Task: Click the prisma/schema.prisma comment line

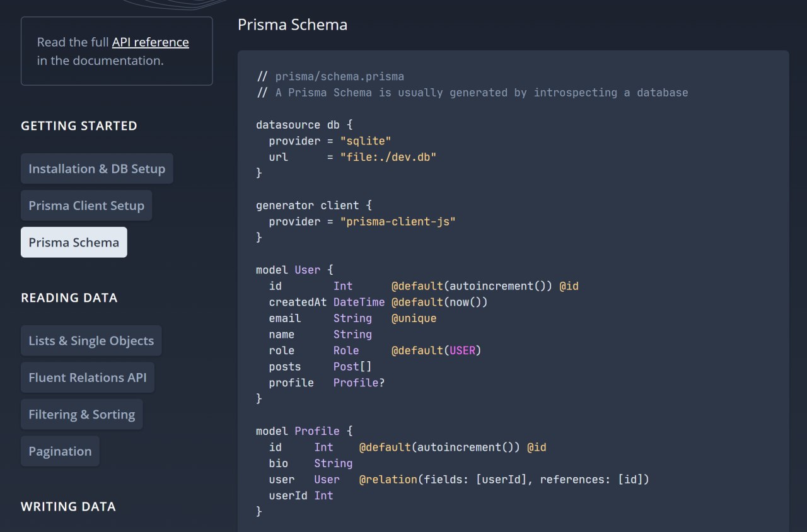Action: (x=330, y=76)
